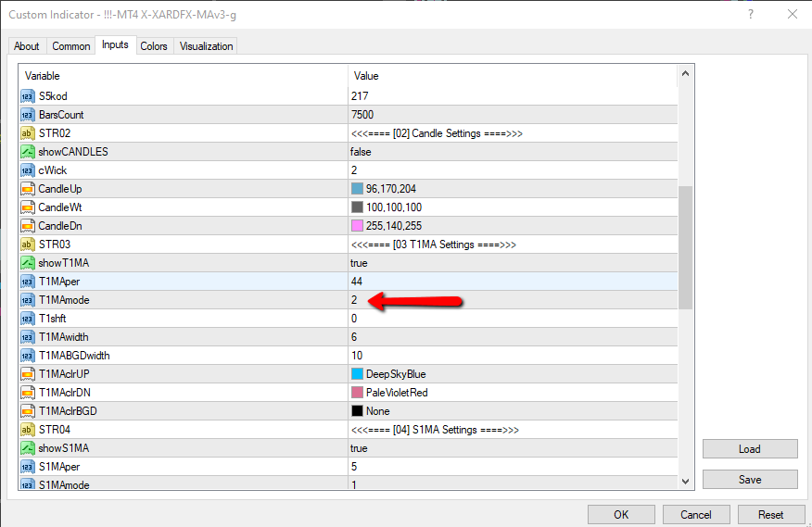The height and width of the screenshot is (527, 812).
Task: Open the T1MAclrBGD None color swatch
Action: (357, 411)
